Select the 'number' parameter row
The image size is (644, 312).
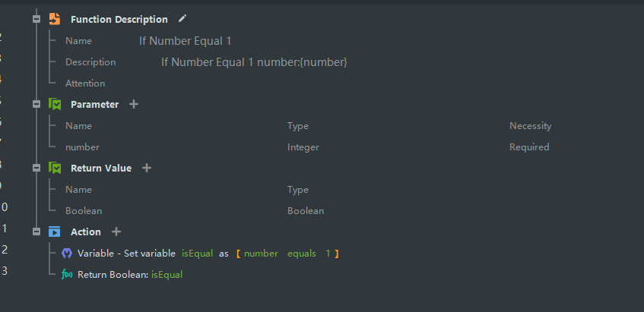(x=82, y=147)
